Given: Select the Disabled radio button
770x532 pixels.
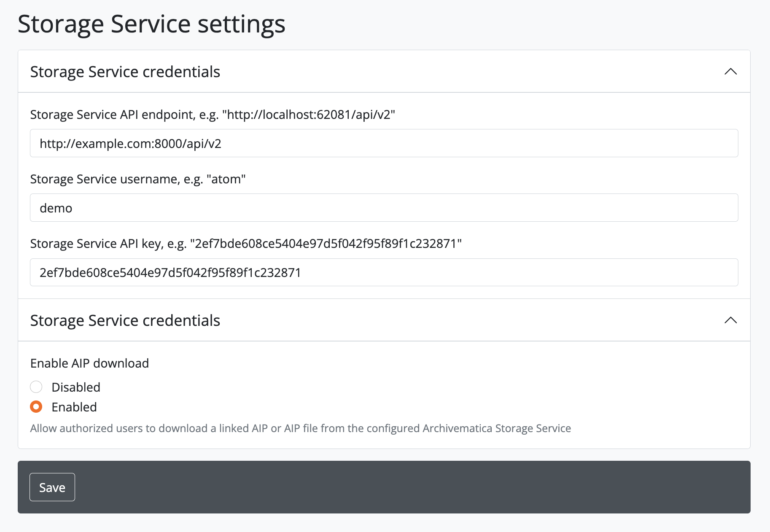Looking at the screenshot, I should 36,387.
